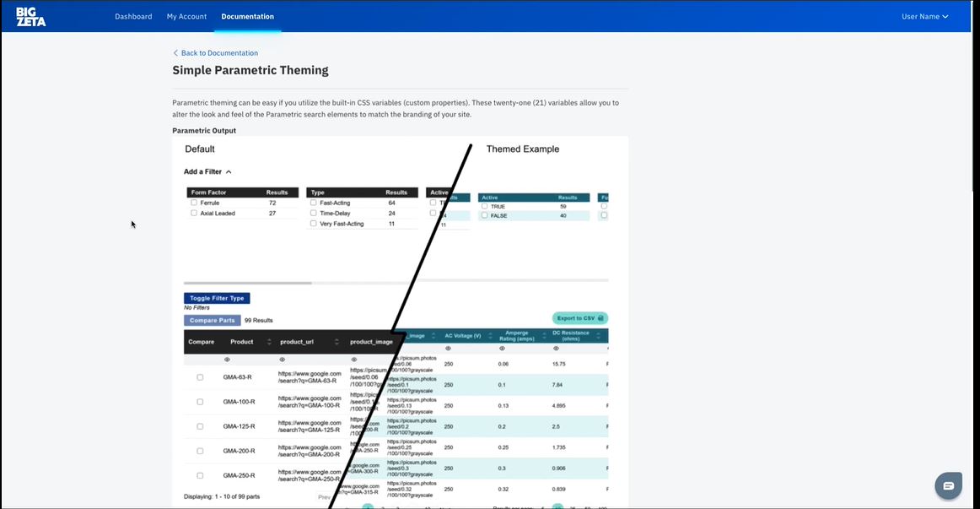This screenshot has height=509, width=980.
Task: Go to the Dashboard tab
Action: coord(133,16)
